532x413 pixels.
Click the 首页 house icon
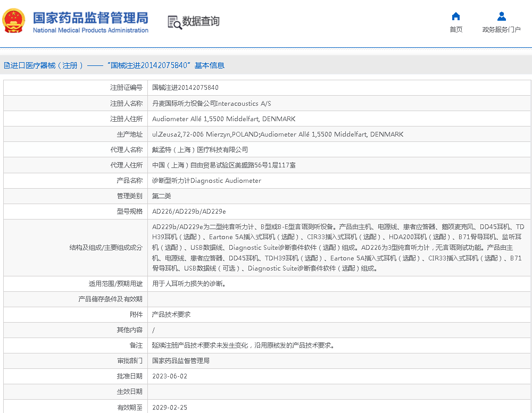tap(456, 16)
